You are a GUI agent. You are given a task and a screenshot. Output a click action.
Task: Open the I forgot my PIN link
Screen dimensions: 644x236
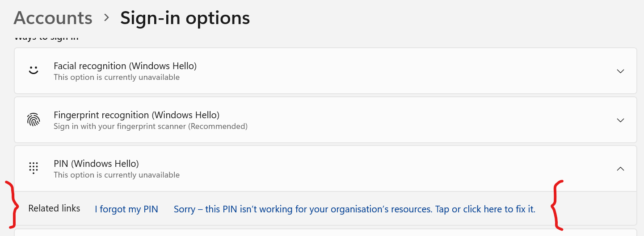click(x=126, y=209)
